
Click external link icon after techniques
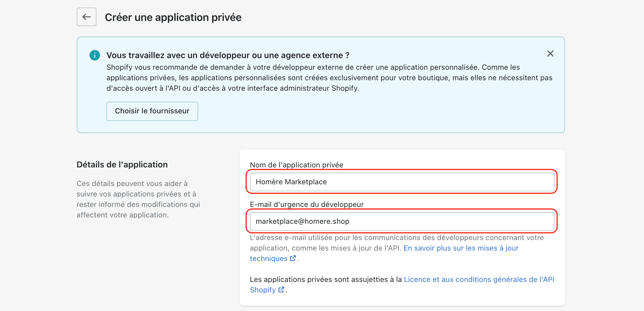tap(293, 258)
